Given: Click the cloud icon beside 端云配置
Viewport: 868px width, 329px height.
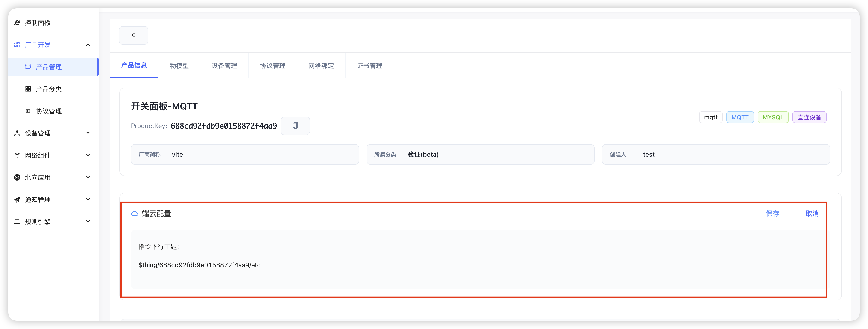Looking at the screenshot, I should click(135, 213).
